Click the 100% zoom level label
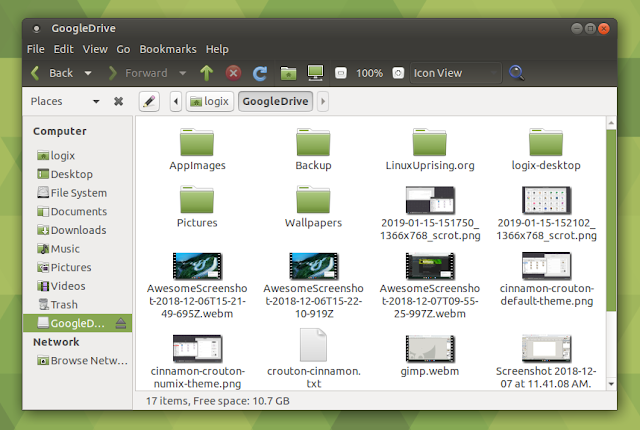This screenshot has width=640, height=430. coord(369,73)
